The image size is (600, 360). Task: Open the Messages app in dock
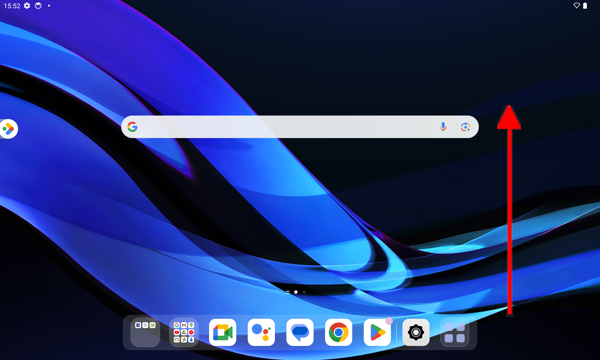pyautogui.click(x=300, y=332)
